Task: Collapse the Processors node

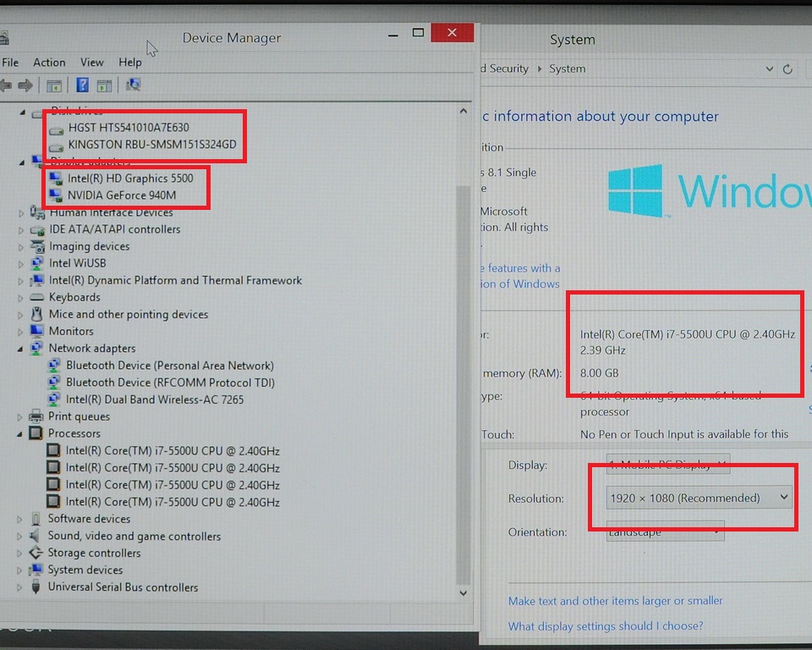Action: (19, 434)
